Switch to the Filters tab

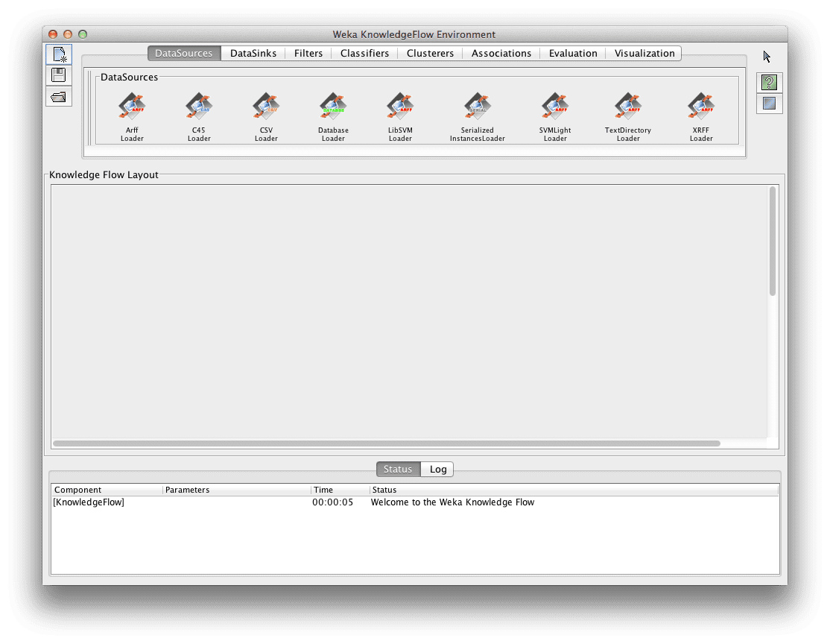pos(308,53)
